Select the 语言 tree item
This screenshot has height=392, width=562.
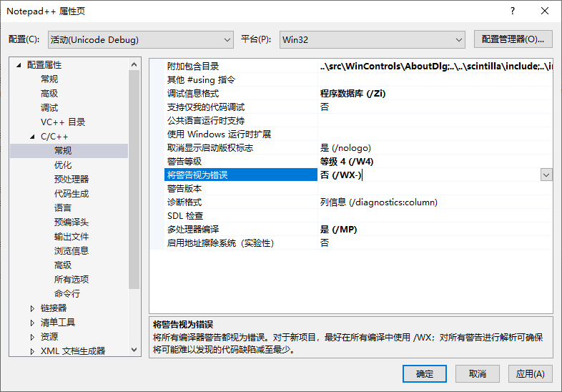point(63,208)
